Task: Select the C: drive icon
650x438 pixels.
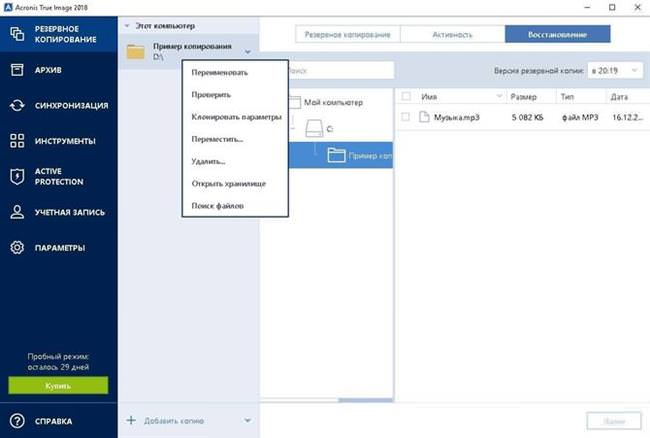Action: pos(314,128)
